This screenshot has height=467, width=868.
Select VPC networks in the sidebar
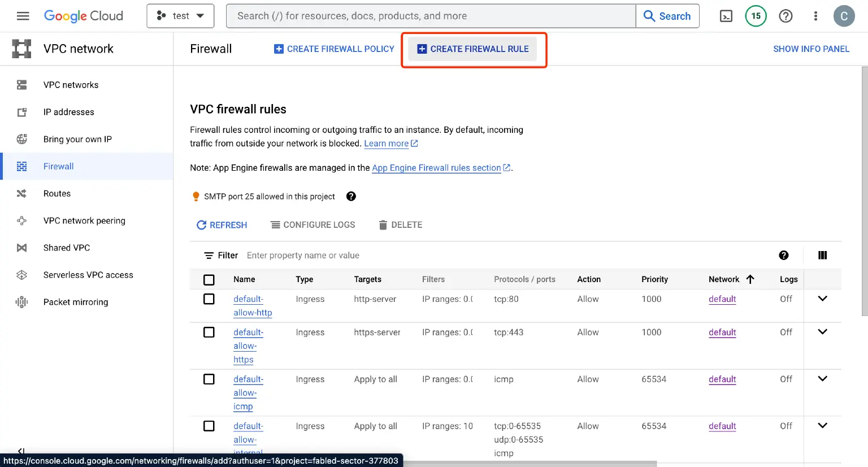pos(21,85)
